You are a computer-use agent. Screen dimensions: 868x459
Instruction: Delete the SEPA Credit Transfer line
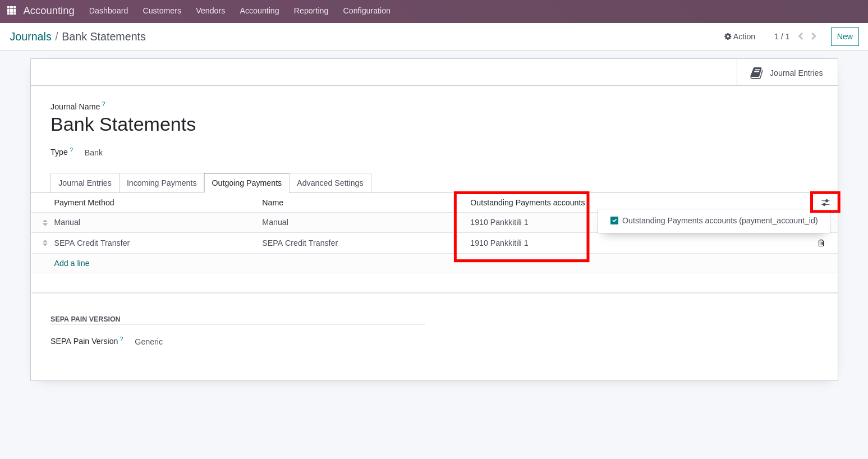coord(821,243)
